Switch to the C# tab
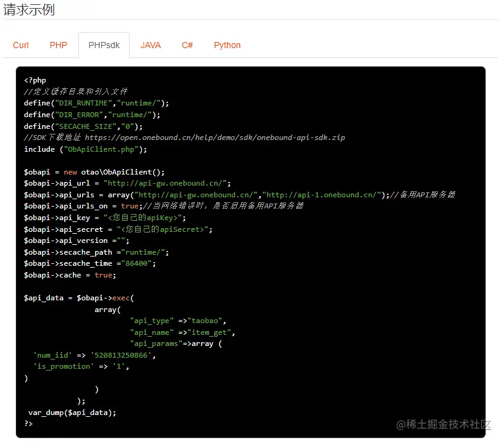 [x=187, y=45]
